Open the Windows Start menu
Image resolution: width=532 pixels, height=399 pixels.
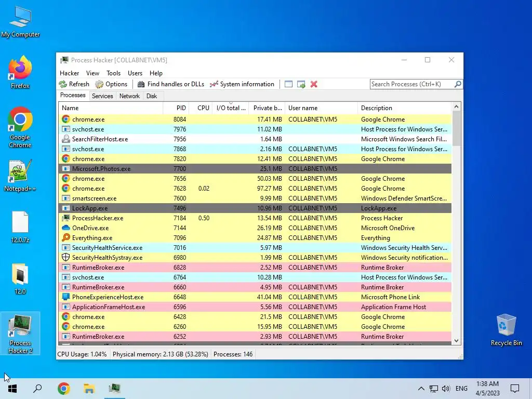[12, 389]
